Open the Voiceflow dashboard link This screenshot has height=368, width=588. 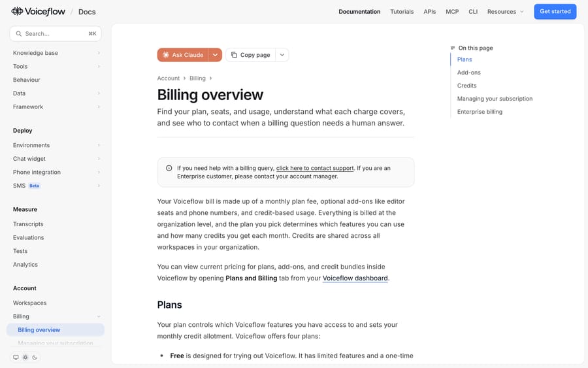pos(355,278)
